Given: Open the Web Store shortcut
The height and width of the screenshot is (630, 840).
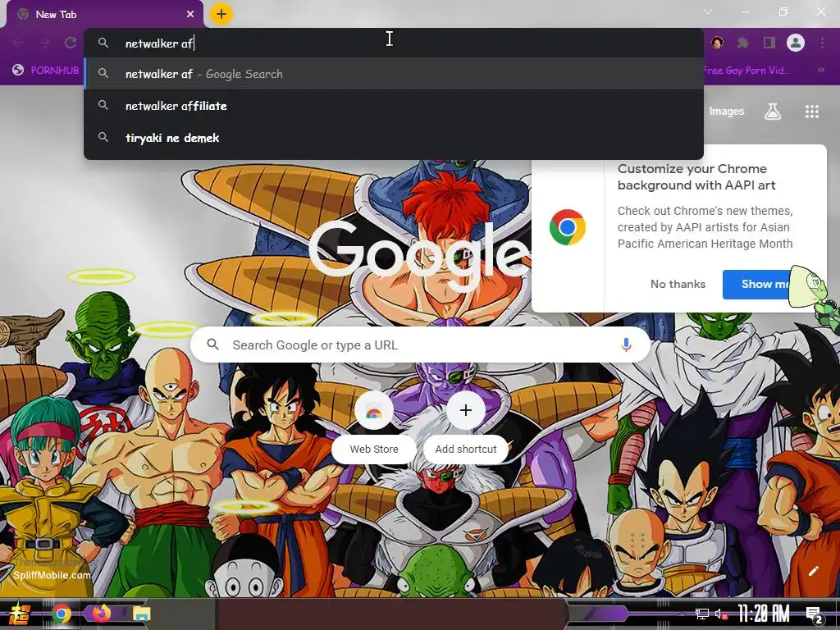Looking at the screenshot, I should click(374, 427).
